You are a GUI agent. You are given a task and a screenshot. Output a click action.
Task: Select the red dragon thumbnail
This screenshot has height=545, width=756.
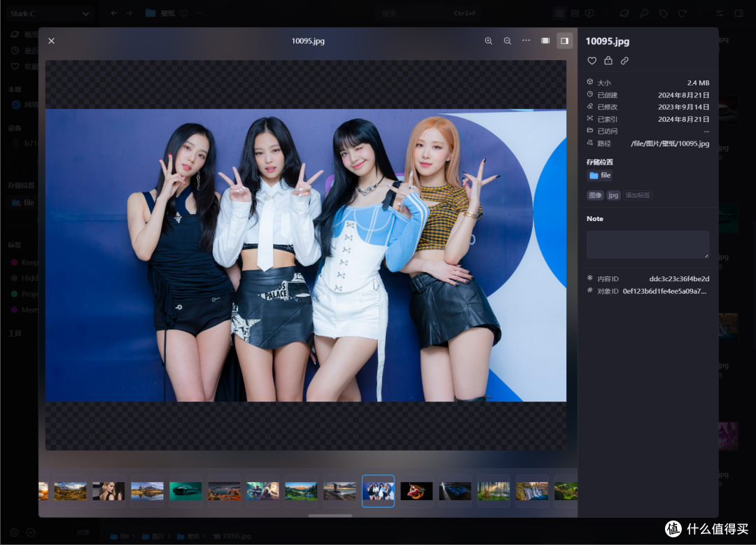[x=416, y=491]
